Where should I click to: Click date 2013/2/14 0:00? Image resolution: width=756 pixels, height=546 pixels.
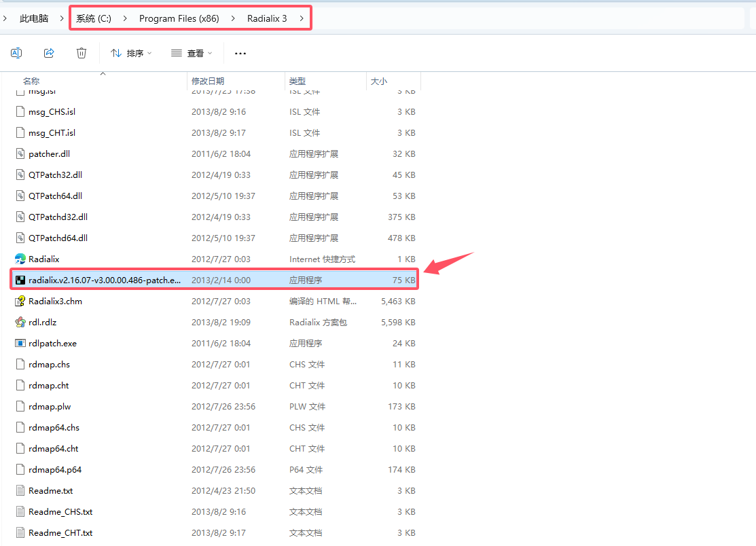[221, 280]
